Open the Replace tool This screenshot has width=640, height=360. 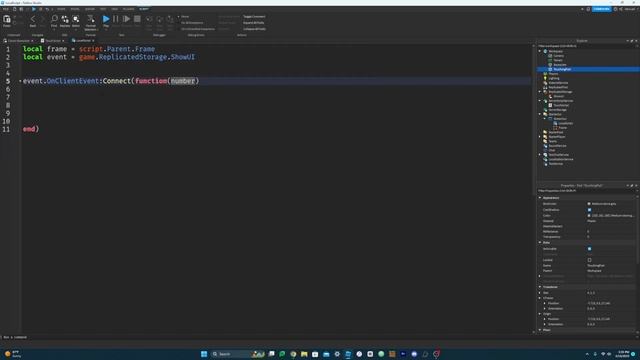point(65,20)
